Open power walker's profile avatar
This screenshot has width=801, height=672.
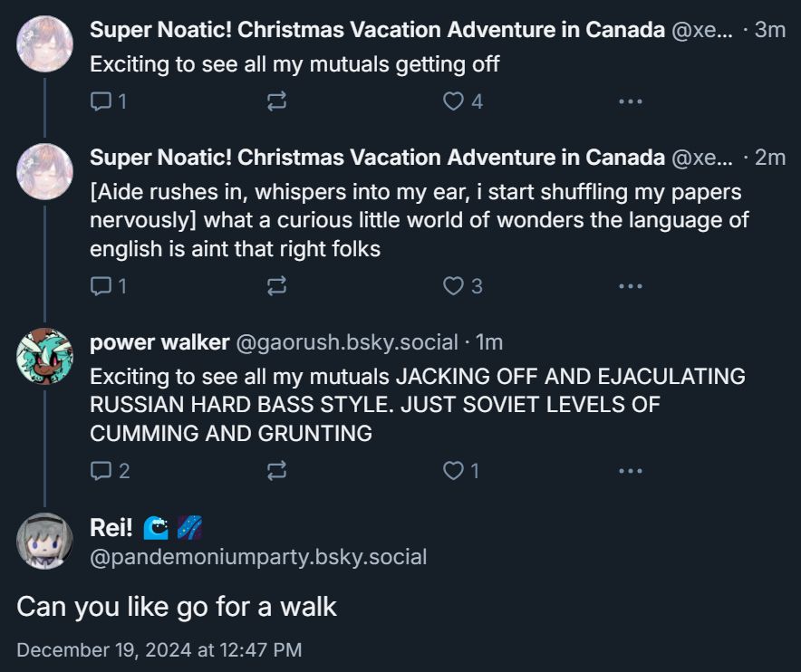[44, 356]
